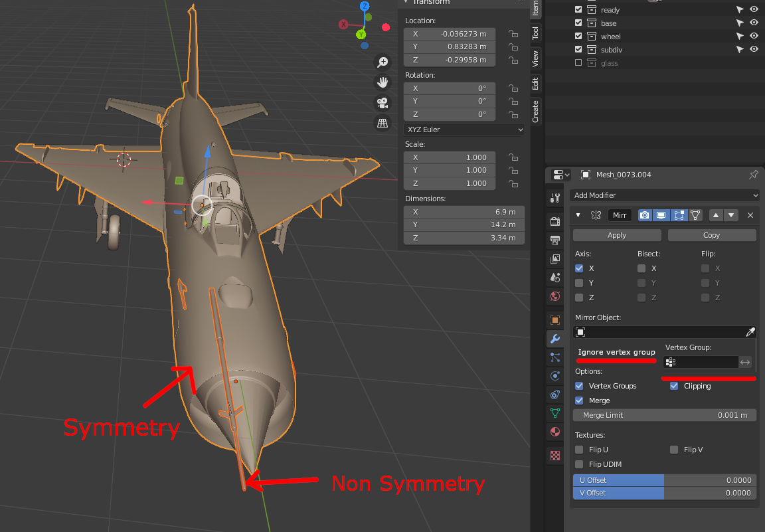Open the Physics properties tab icon
The image size is (765, 532).
click(x=555, y=376)
